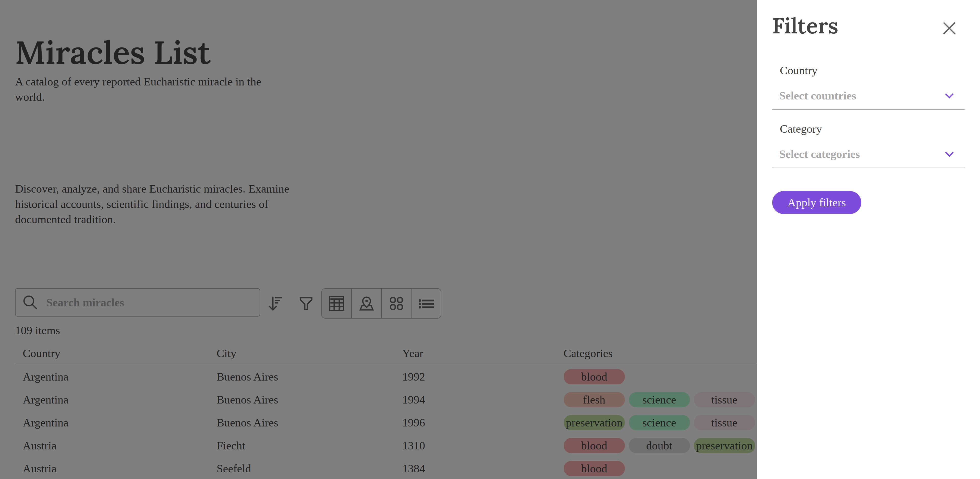
Task: Click the Country filter label
Action: click(x=798, y=70)
